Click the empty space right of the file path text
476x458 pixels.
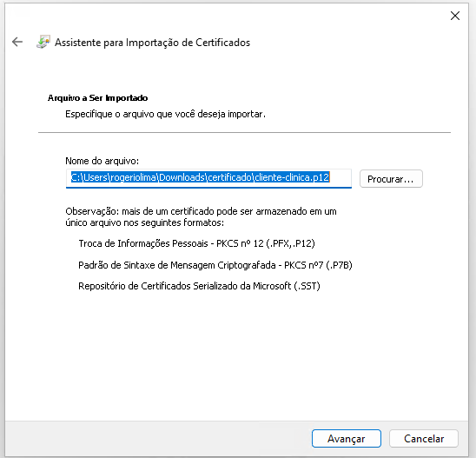pyautogui.click(x=340, y=177)
